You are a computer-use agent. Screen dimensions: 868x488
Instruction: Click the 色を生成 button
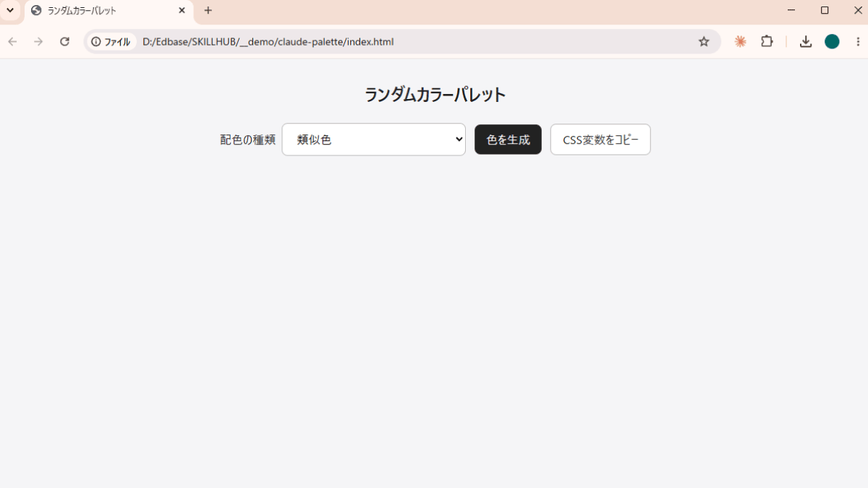508,140
